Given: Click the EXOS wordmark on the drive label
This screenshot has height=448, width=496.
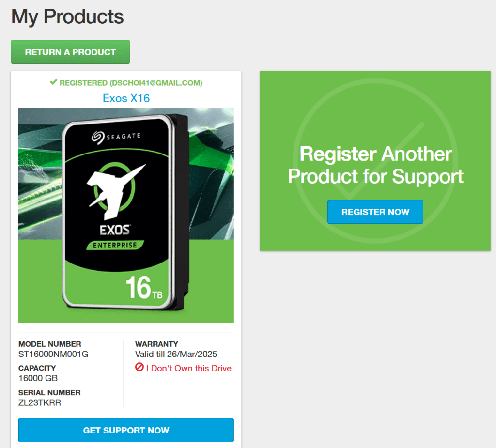Looking at the screenshot, I should click(x=115, y=230).
